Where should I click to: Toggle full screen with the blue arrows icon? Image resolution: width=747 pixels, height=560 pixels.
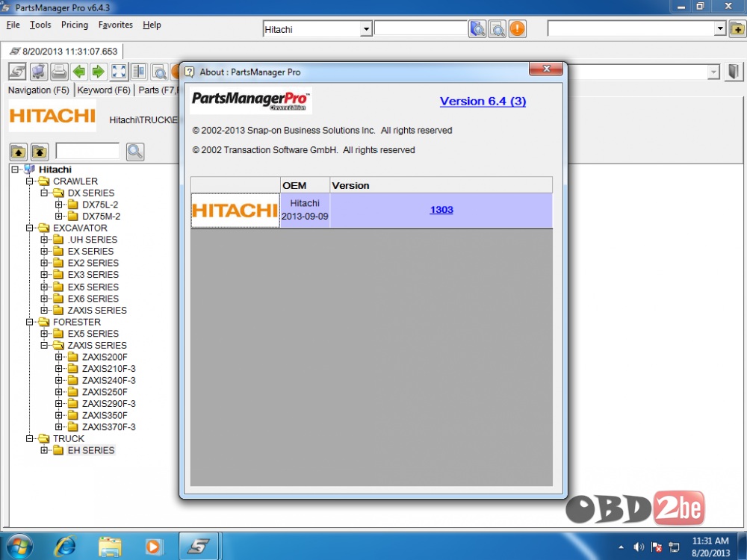point(119,72)
